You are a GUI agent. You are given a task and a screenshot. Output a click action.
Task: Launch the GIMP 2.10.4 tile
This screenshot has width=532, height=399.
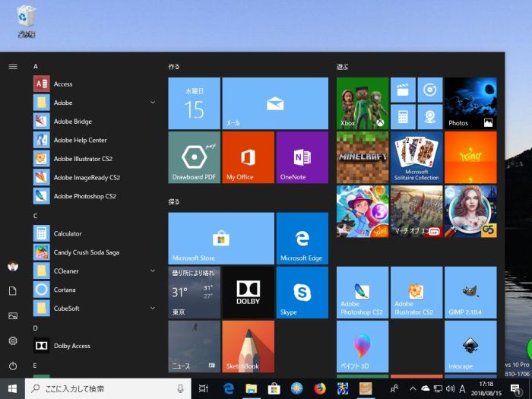pos(470,293)
